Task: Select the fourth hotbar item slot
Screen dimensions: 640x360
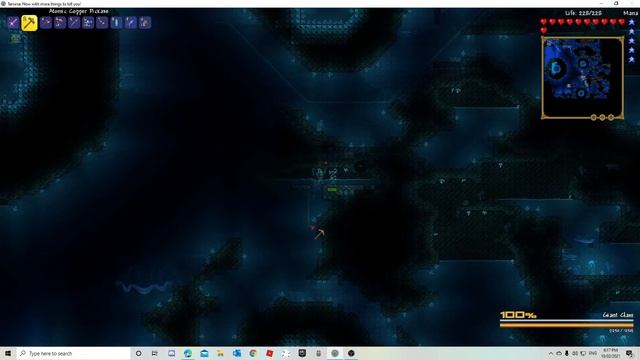Action: click(x=60, y=22)
